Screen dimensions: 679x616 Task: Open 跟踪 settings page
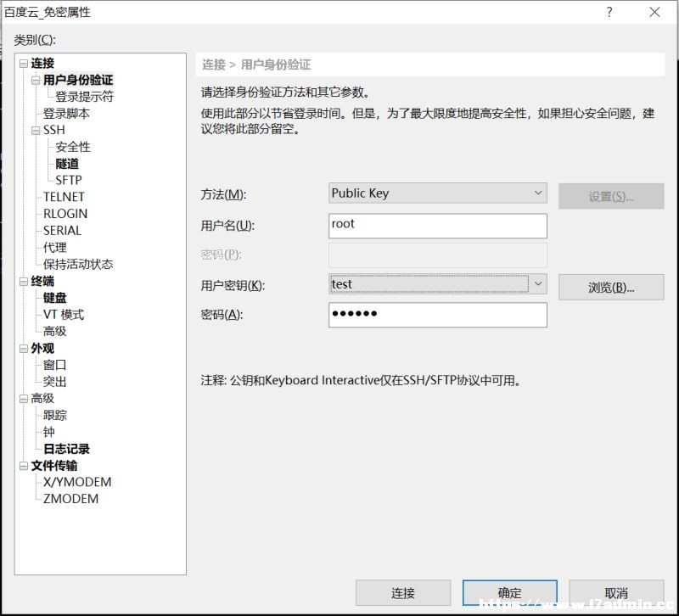coord(54,416)
